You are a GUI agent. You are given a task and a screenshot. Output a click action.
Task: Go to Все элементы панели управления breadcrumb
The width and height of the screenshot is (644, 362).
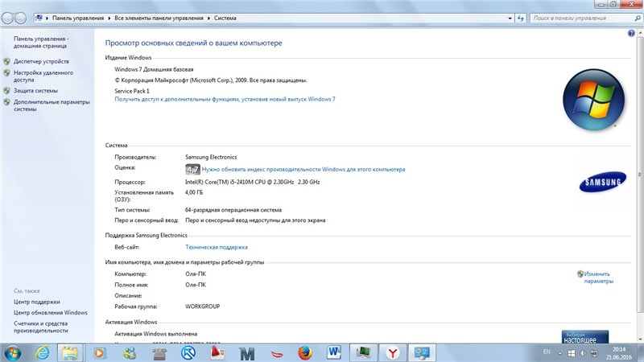pos(159,18)
